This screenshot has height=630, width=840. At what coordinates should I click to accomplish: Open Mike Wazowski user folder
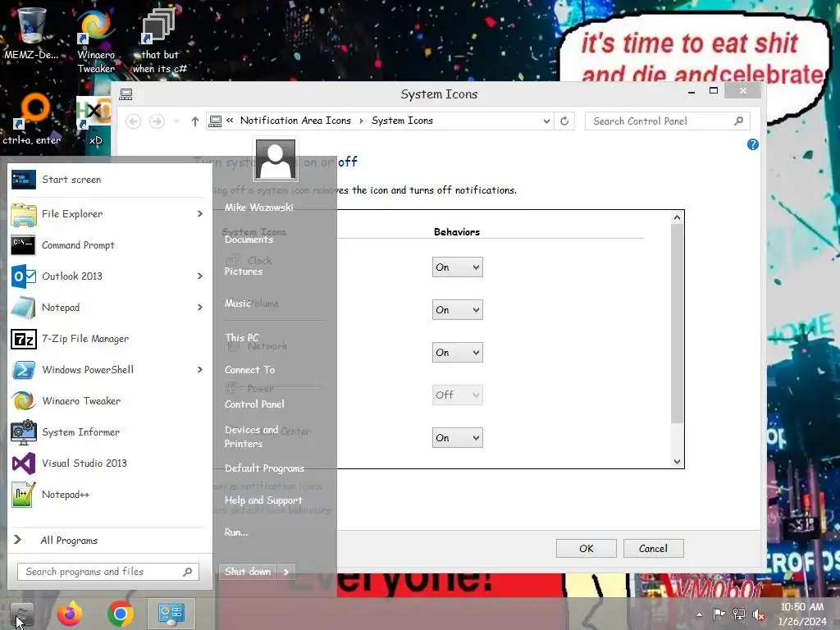click(x=258, y=208)
